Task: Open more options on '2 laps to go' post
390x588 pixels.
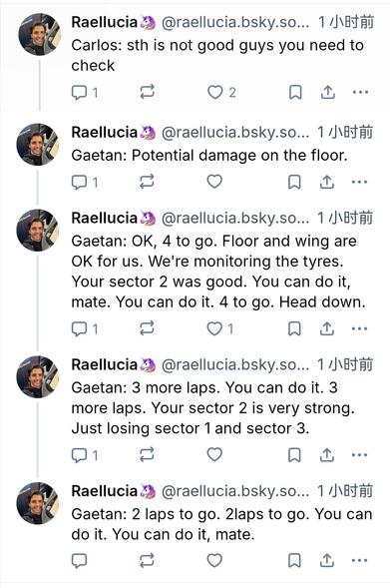Action: coord(360,561)
